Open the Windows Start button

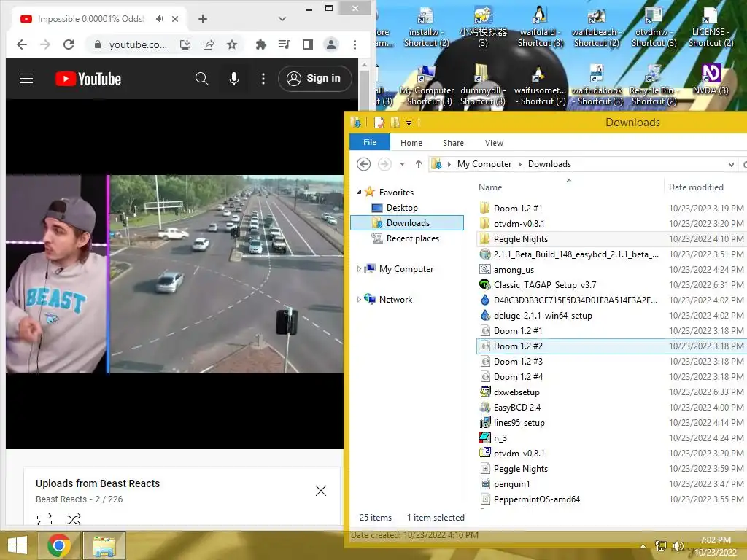pyautogui.click(x=18, y=545)
